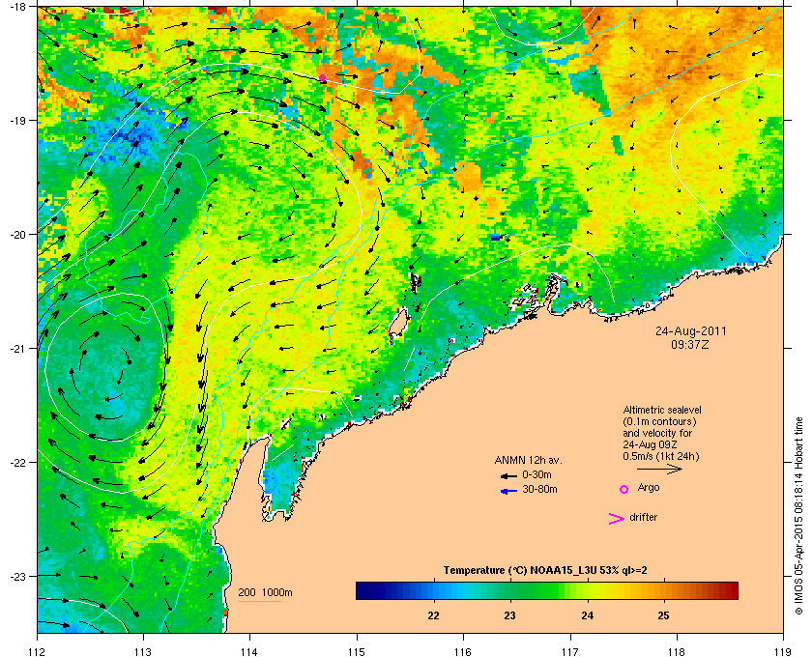Click the Altimetric sealevel legend text
This screenshot has width=812, height=657.
(x=662, y=410)
